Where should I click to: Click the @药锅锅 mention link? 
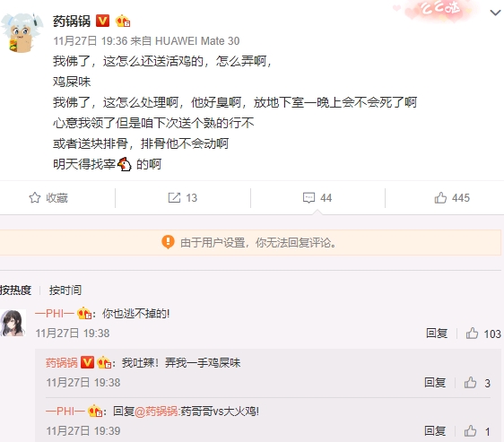click(x=156, y=412)
